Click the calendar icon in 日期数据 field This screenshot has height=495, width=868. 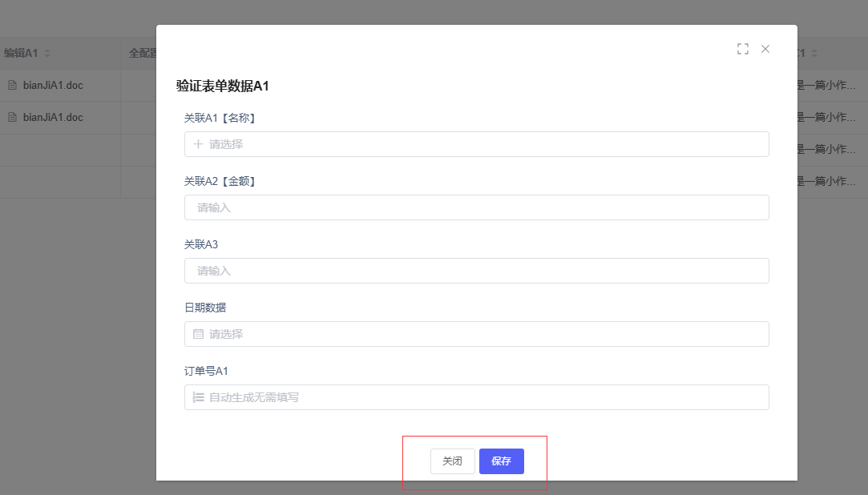coord(198,334)
